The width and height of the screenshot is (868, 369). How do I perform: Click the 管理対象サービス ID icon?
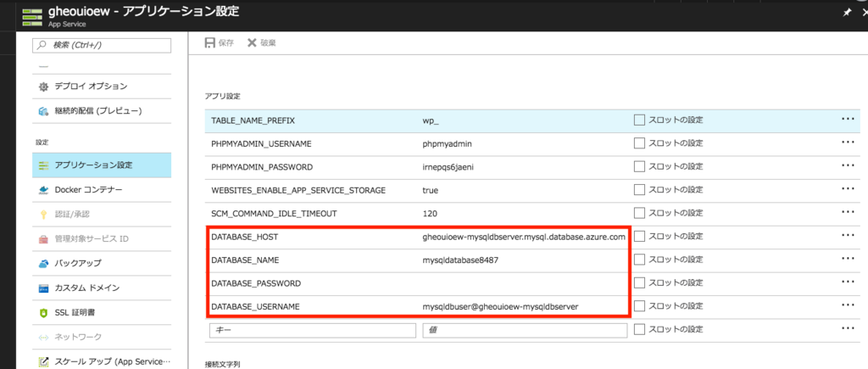coord(44,239)
